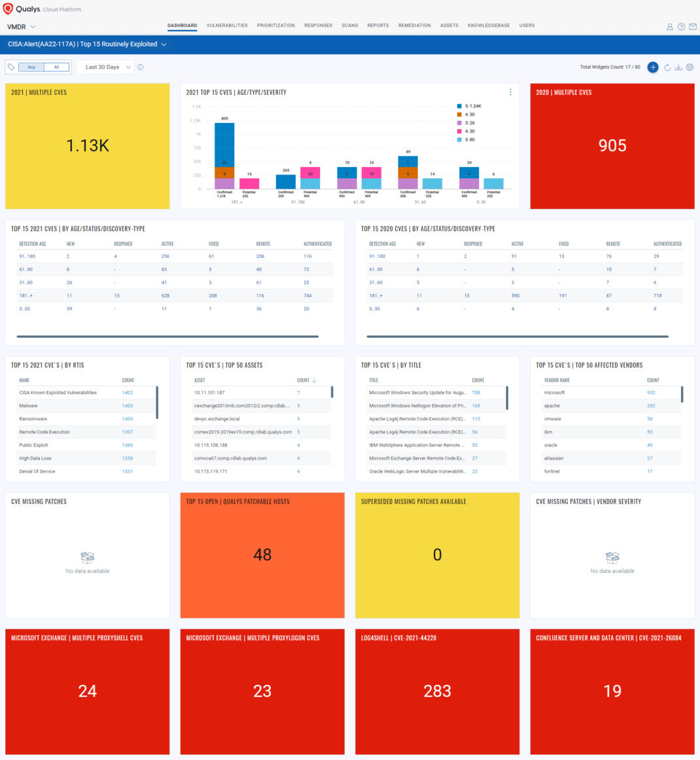Refresh the dashboard with the refresh icon
This screenshot has width=700, height=760.
coord(667,67)
